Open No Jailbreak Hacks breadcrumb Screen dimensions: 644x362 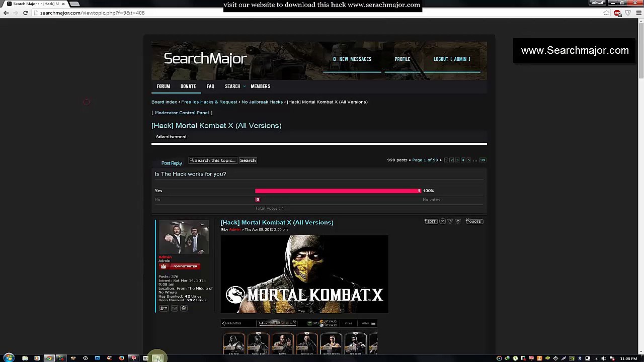[x=262, y=102]
